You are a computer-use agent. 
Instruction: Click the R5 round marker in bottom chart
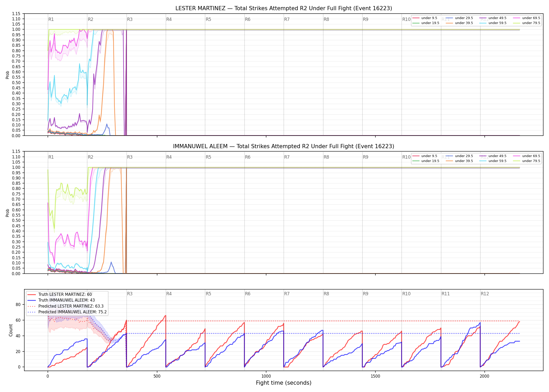click(x=208, y=294)
